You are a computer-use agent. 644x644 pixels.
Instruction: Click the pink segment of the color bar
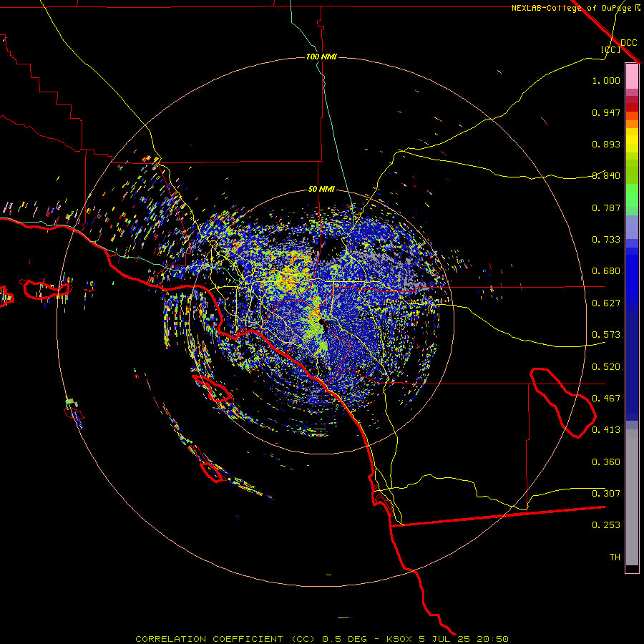pos(632,76)
